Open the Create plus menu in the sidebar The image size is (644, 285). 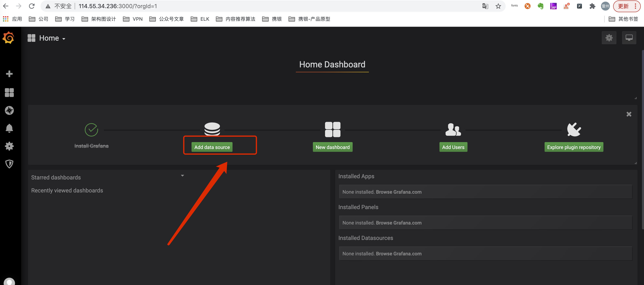(9, 74)
